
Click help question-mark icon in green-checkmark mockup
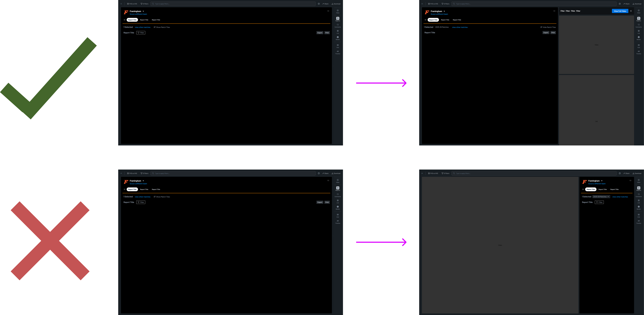(319, 4)
